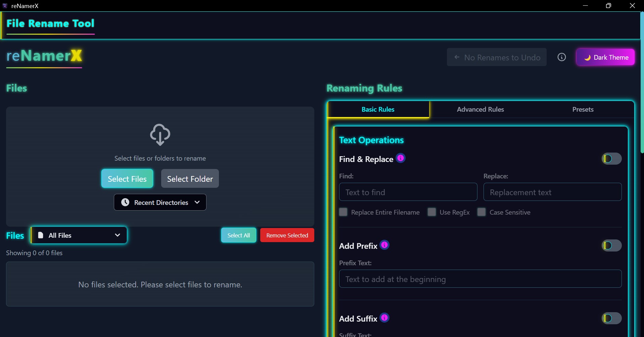The width and height of the screenshot is (644, 337).
Task: Enable the Find & Replace toggle
Action: [610, 159]
